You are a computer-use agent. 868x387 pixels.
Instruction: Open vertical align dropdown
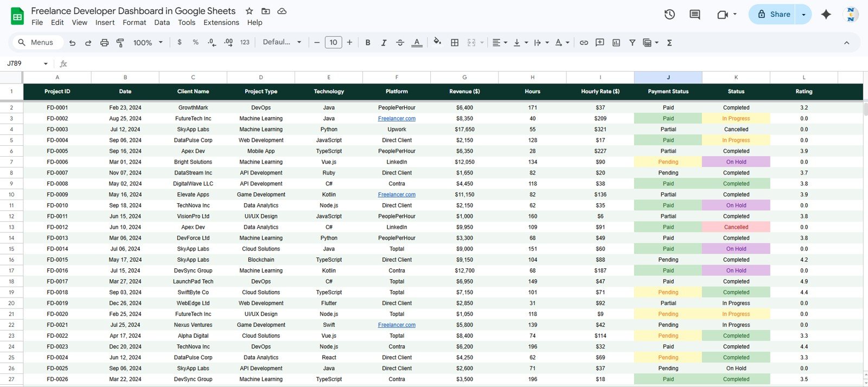tap(520, 43)
